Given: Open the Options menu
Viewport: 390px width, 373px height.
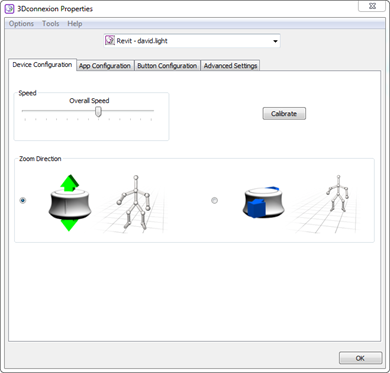Looking at the screenshot, I should (21, 24).
